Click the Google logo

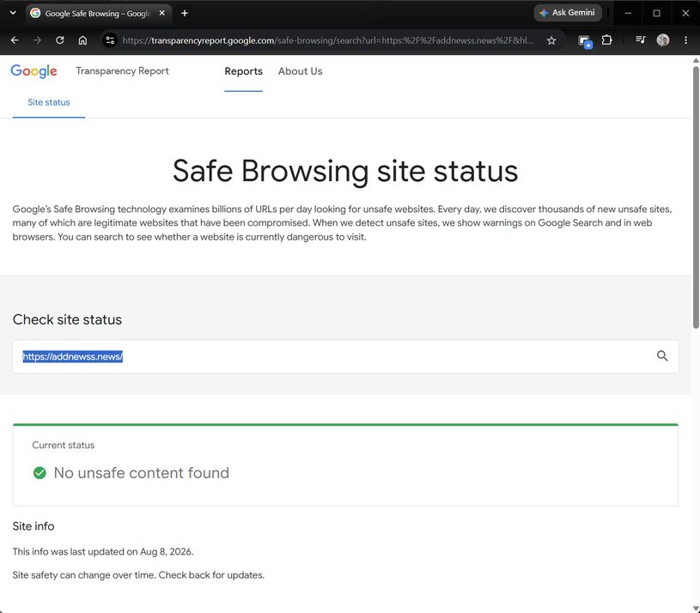point(34,71)
